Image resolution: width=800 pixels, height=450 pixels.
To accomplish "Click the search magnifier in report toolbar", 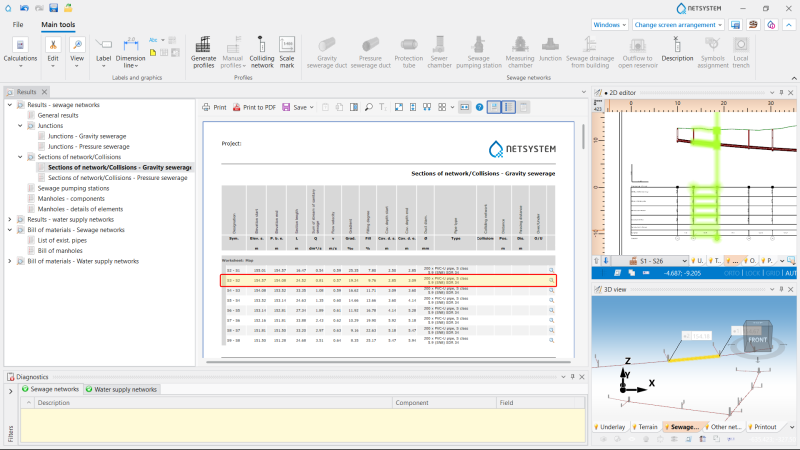I will [368, 107].
